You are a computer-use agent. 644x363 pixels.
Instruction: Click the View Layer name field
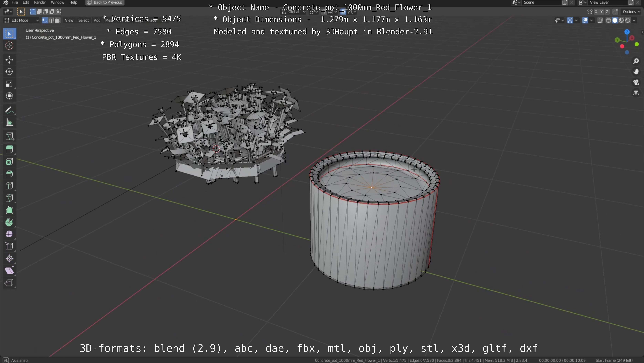607,3
